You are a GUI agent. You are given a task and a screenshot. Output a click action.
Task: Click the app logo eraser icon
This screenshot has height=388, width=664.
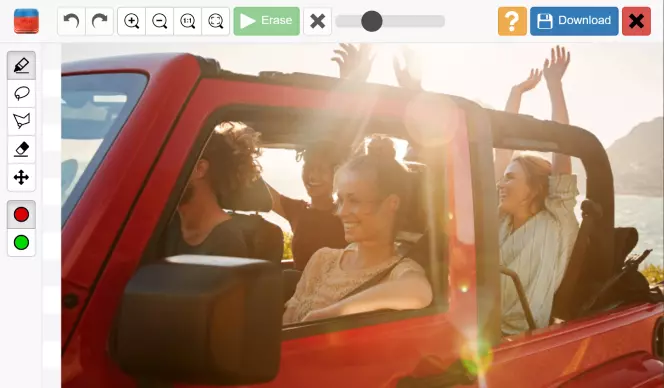pyautogui.click(x=26, y=21)
